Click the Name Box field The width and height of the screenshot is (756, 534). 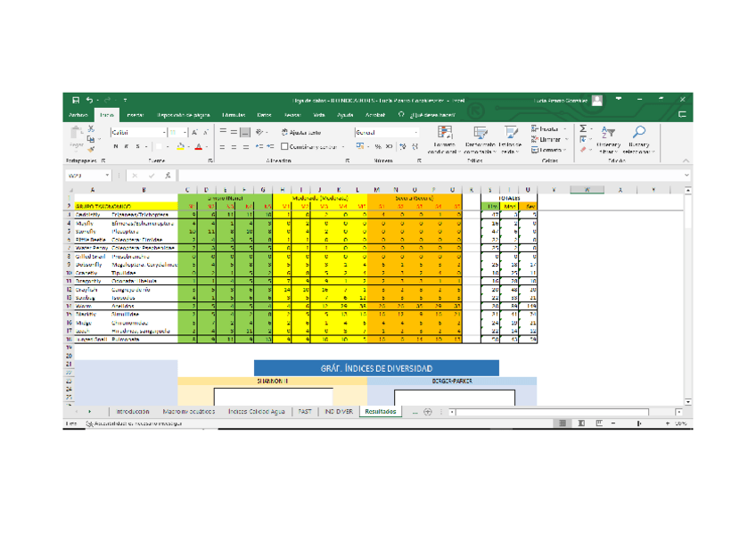click(88, 176)
